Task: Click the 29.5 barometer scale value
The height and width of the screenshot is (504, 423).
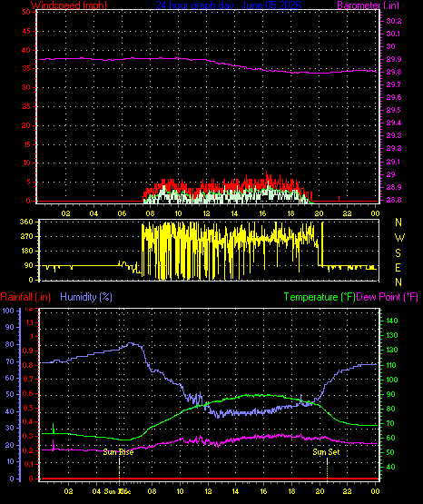Action: [x=394, y=110]
